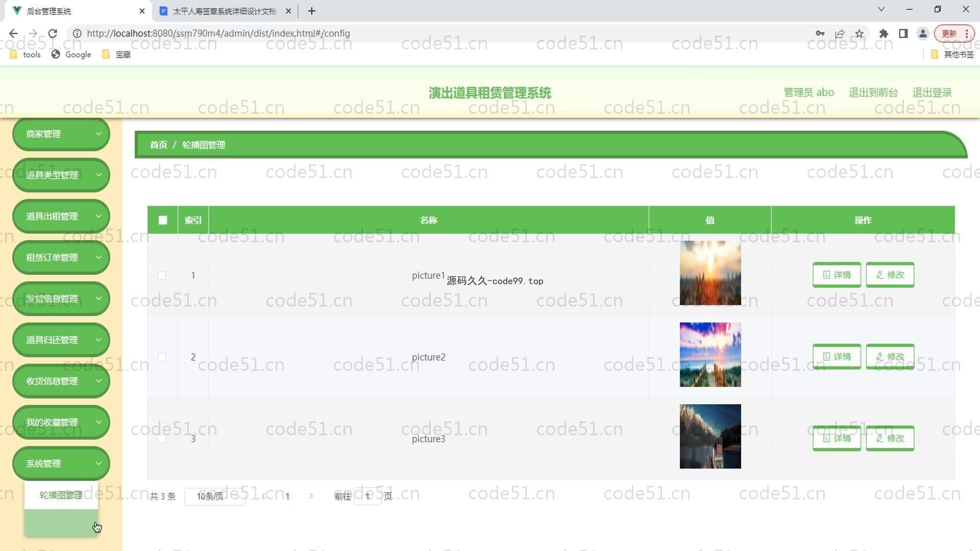Open the picture3 mountain lake thumbnail
This screenshot has height=551, width=980.
(710, 436)
